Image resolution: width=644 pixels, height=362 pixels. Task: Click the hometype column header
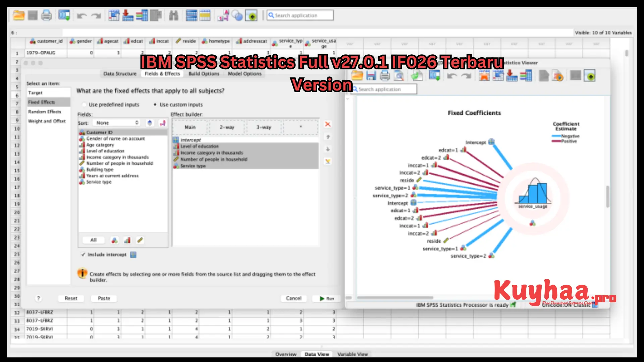(216, 41)
